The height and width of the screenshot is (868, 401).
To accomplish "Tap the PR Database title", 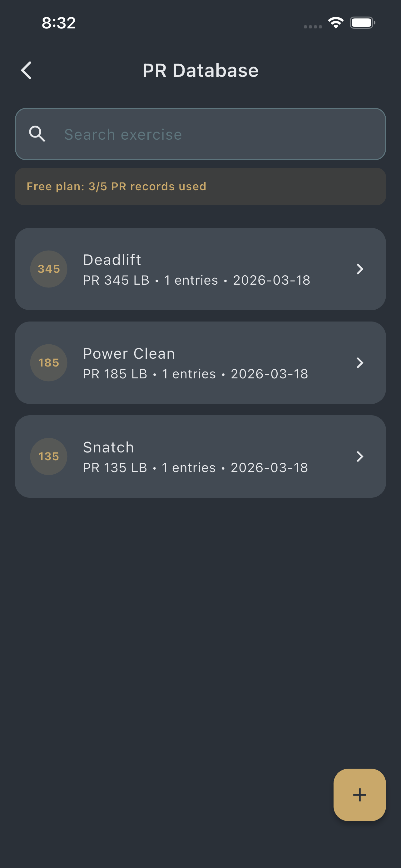I will [200, 70].
